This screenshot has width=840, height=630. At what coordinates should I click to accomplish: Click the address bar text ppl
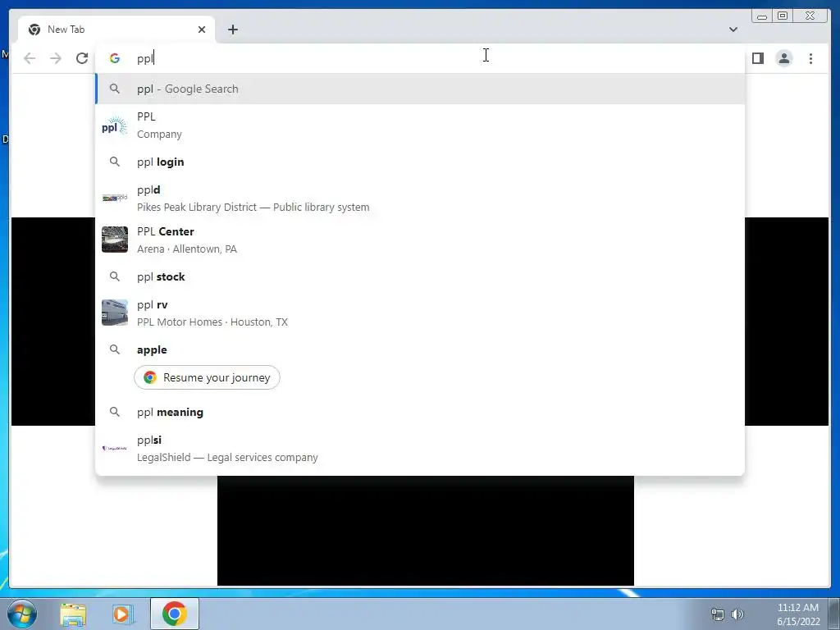click(144, 58)
